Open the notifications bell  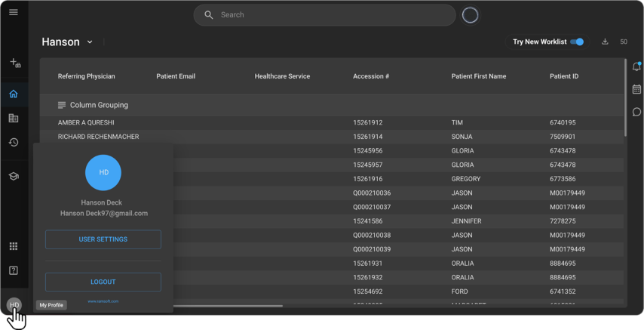point(636,67)
